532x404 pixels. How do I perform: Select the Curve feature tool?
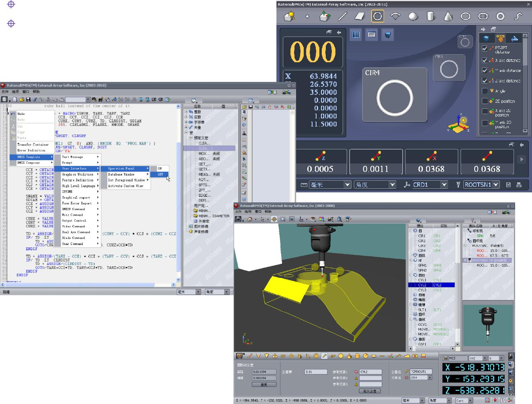(518, 16)
